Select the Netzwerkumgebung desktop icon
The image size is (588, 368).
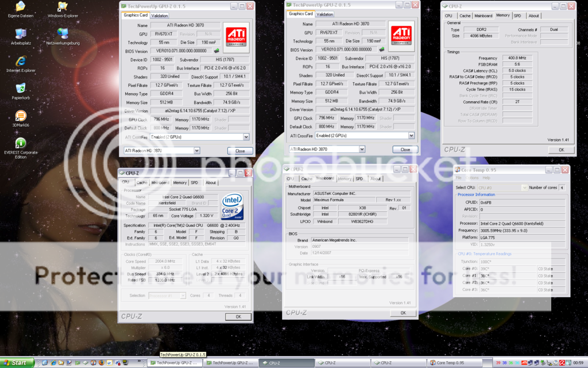63,36
